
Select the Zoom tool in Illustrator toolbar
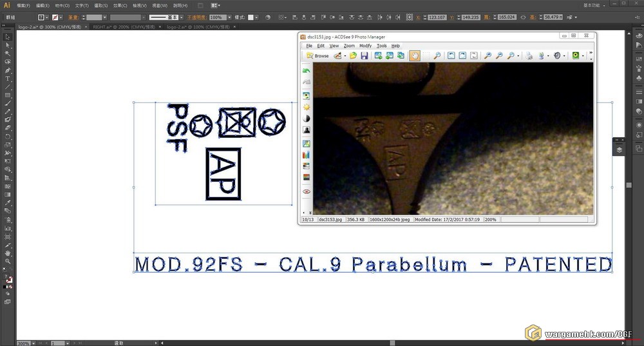pos(8,262)
